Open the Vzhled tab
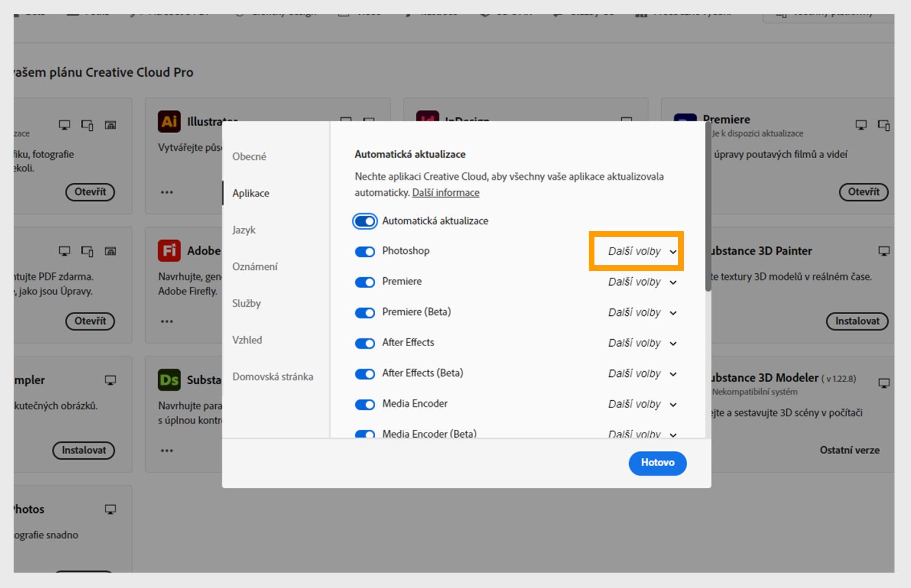This screenshot has width=911, height=588. 247,340
